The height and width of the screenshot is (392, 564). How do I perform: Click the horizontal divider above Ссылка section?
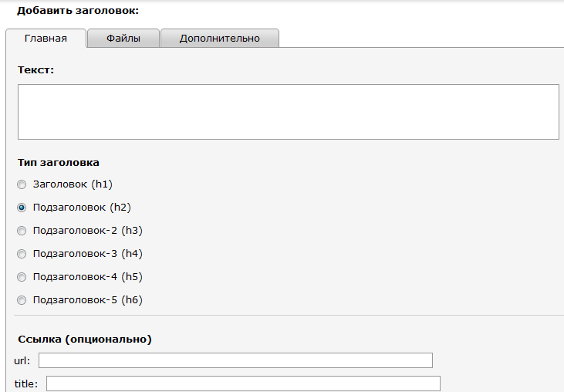click(289, 316)
